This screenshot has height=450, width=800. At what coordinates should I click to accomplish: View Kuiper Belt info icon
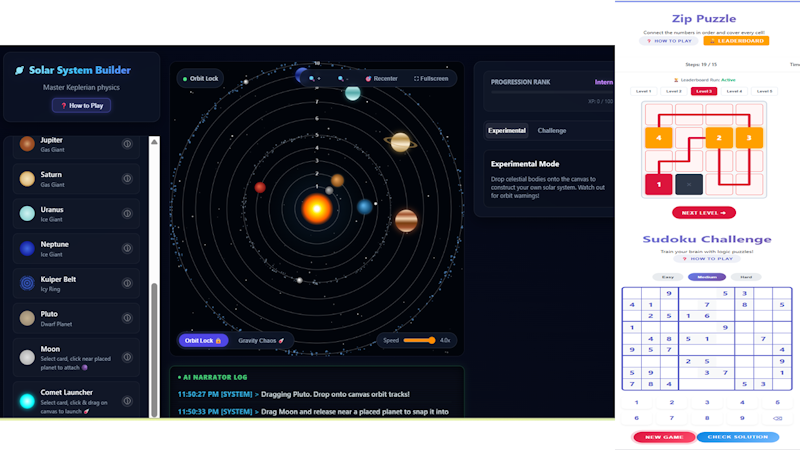point(127,283)
